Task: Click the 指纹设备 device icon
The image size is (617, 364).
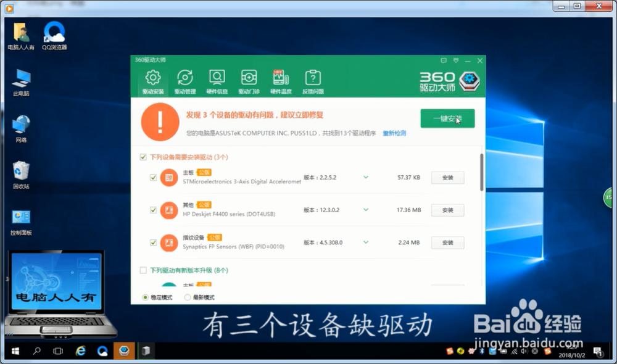Action: point(169,243)
